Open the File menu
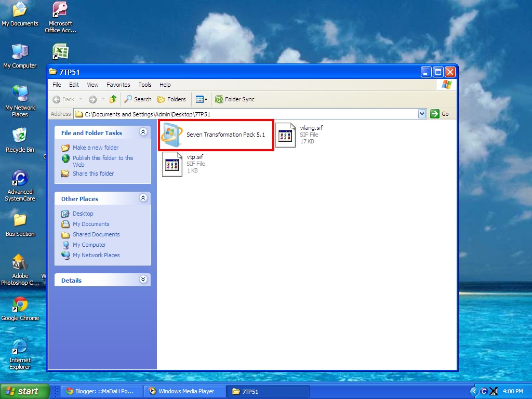 click(x=57, y=85)
